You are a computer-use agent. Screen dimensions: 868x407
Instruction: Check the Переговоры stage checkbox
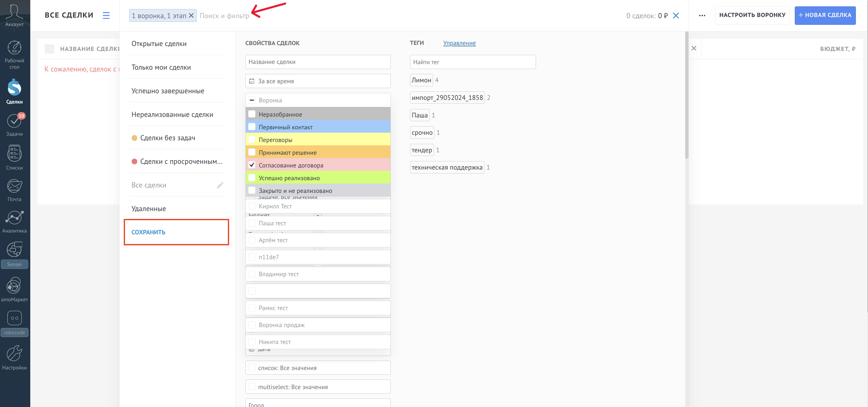(252, 139)
